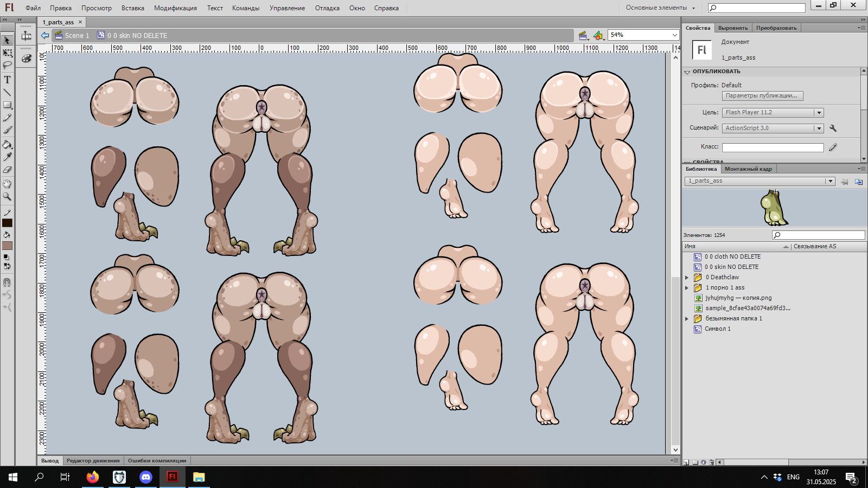This screenshot has width=868, height=488.
Task: Select jyhujmyhg — копия.png in Library
Action: (x=738, y=298)
